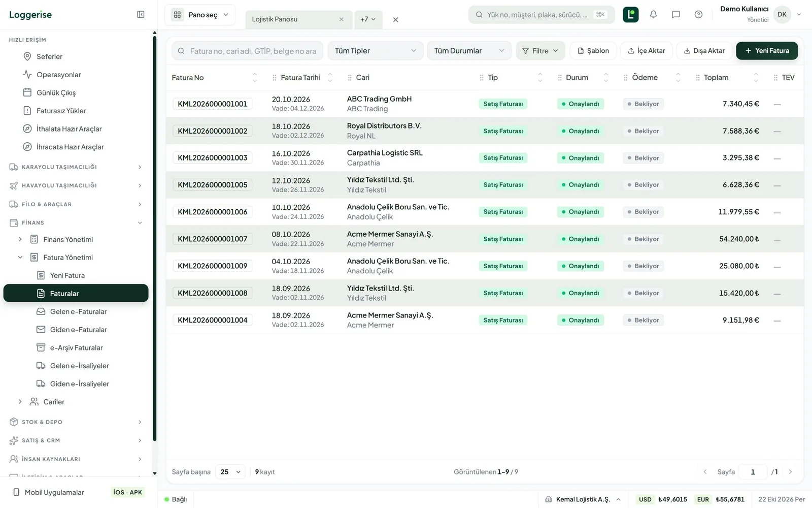Create new invoice with Yeni Fatura

pyautogui.click(x=767, y=51)
